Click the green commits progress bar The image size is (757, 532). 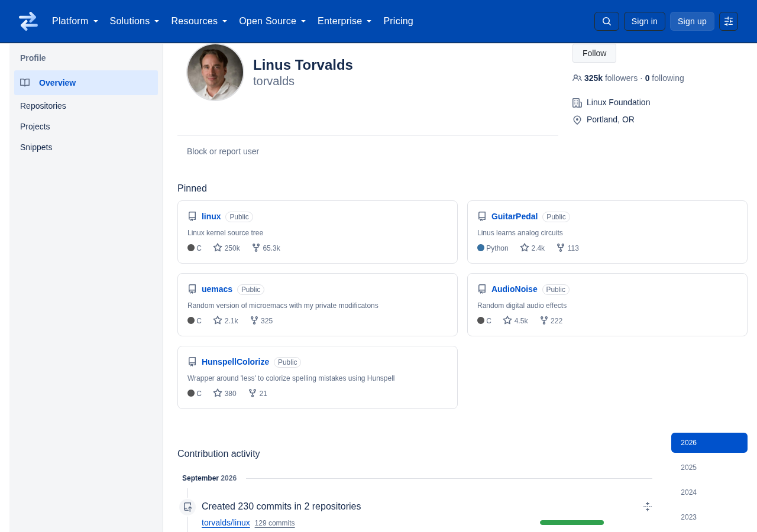point(572,523)
